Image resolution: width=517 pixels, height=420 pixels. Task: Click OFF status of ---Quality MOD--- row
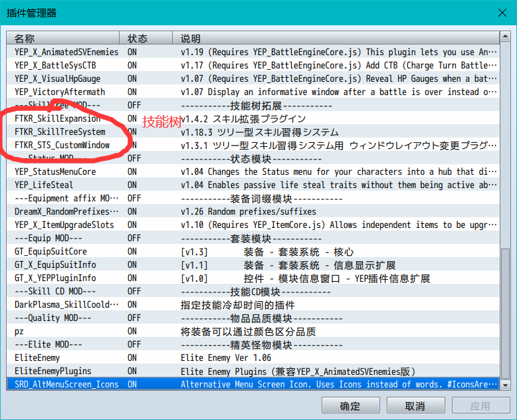[x=134, y=318]
